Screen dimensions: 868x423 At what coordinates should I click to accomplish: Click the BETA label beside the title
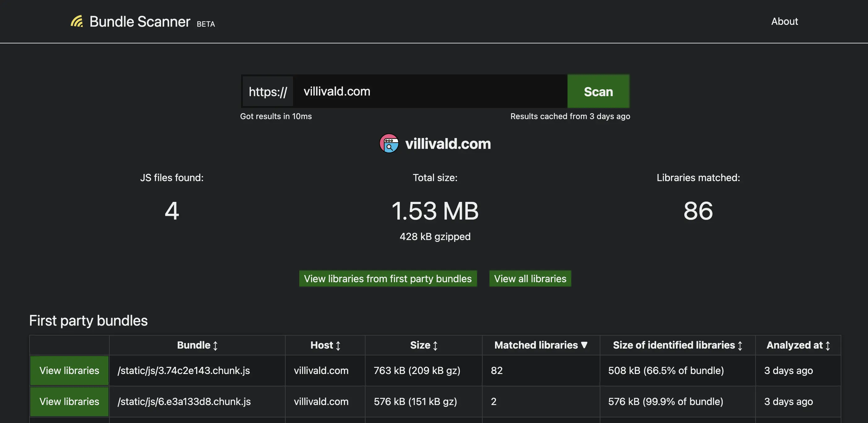pos(206,24)
